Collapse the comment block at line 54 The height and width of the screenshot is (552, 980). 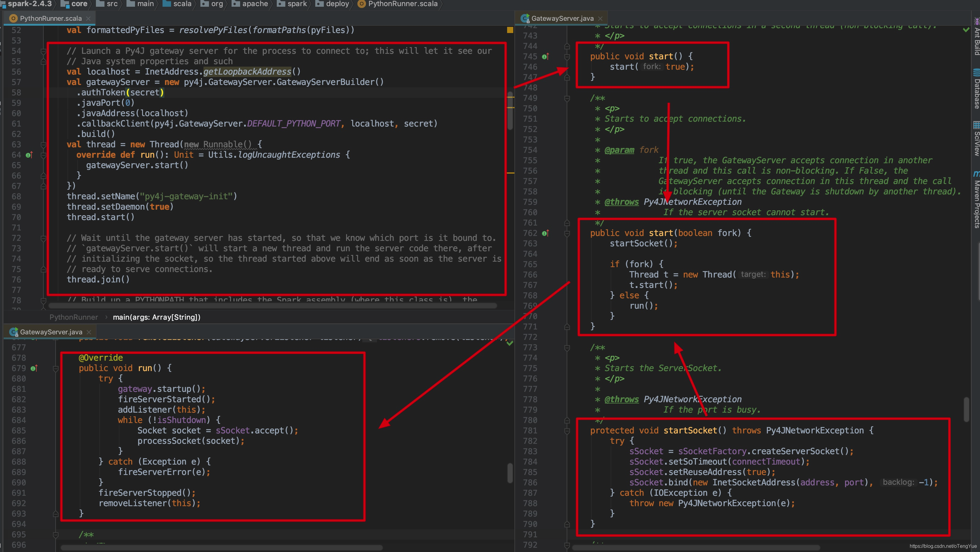(43, 51)
